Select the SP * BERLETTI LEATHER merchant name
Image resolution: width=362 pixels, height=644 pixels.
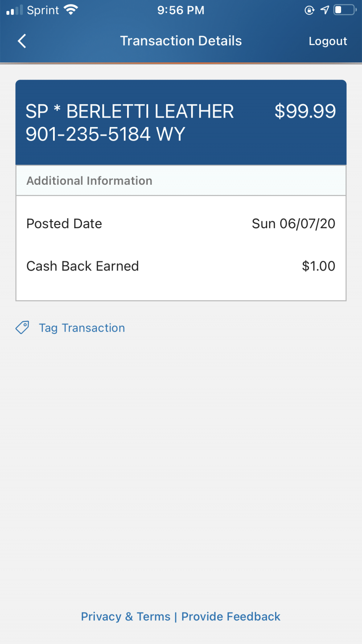point(130,112)
